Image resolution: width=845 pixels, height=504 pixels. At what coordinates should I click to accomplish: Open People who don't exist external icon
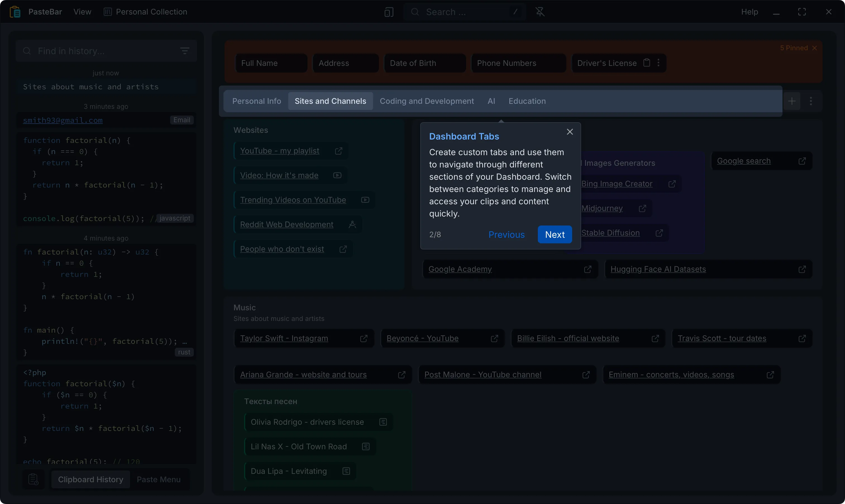343,249
